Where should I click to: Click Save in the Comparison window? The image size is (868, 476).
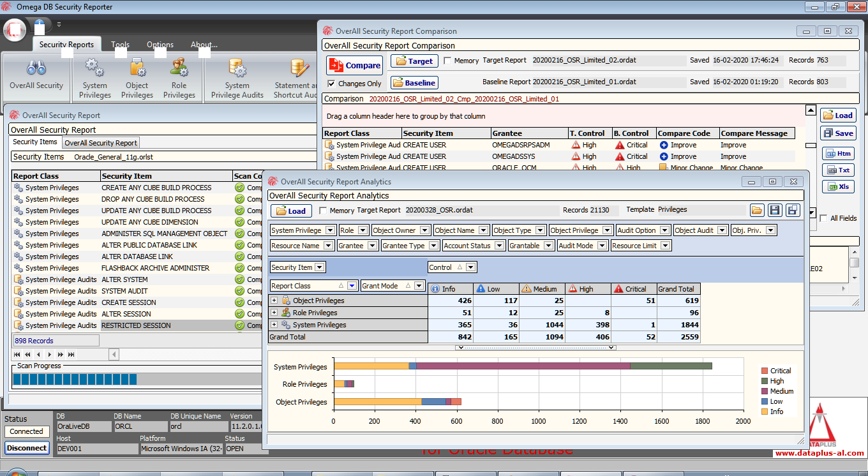[x=838, y=133]
